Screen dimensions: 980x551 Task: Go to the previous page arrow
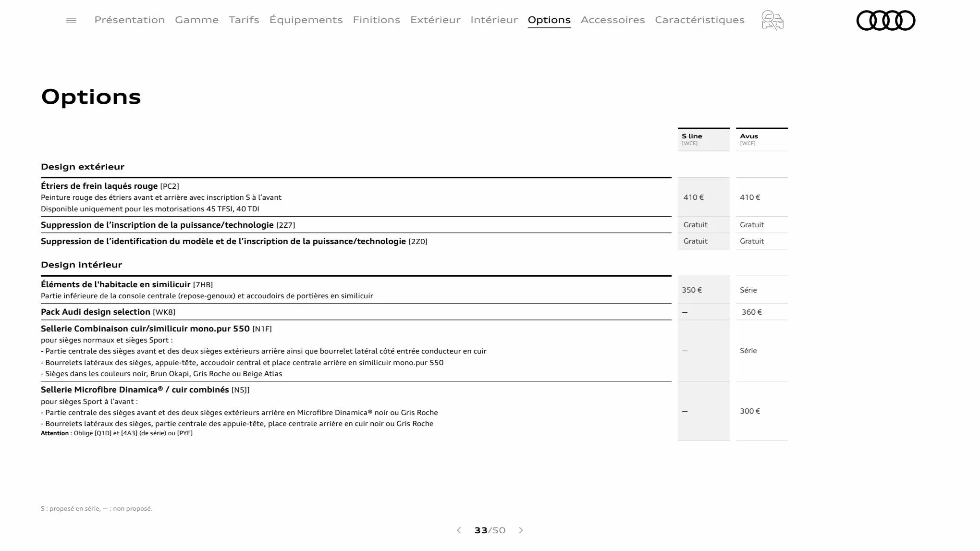(459, 530)
